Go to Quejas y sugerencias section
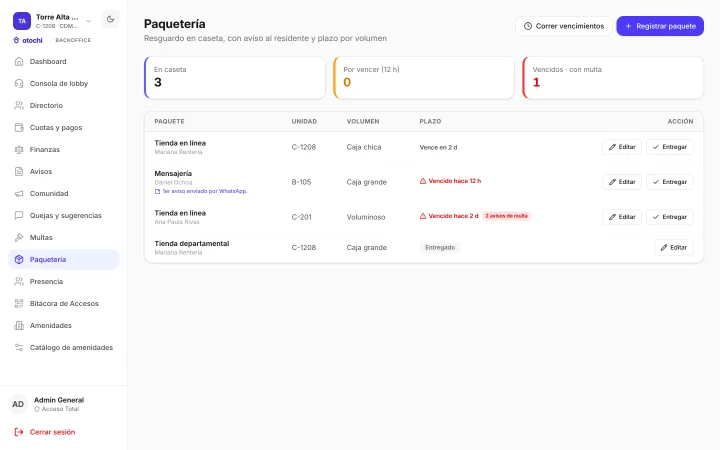Image resolution: width=720 pixels, height=450 pixels. click(64, 215)
